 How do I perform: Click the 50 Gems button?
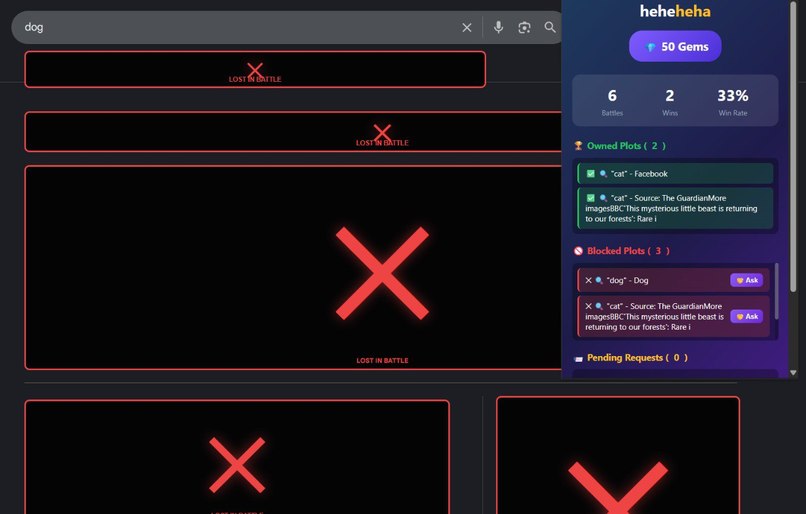coord(675,46)
